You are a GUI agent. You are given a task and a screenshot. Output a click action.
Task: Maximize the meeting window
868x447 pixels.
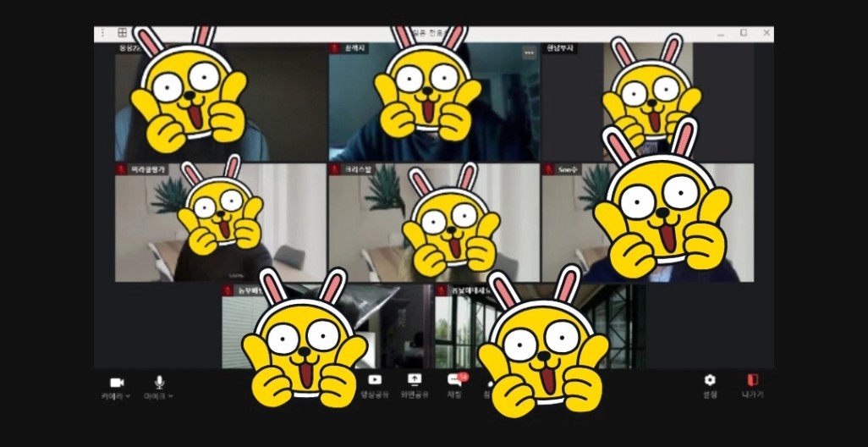744,33
